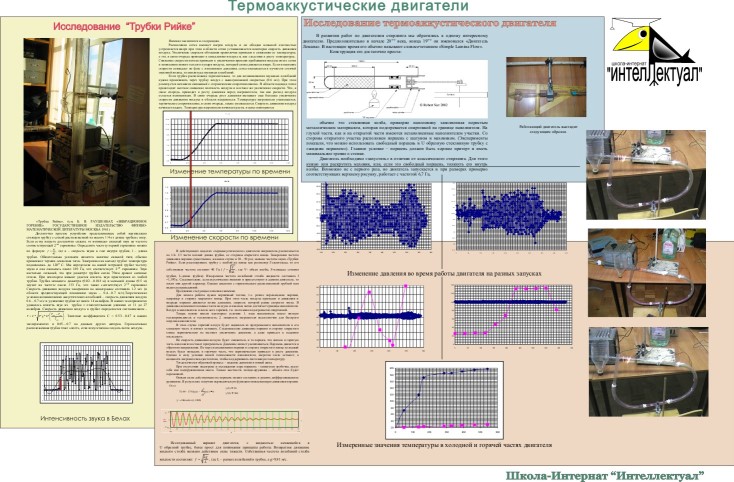Click caption "Измеренные значения температуры"

point(444,445)
